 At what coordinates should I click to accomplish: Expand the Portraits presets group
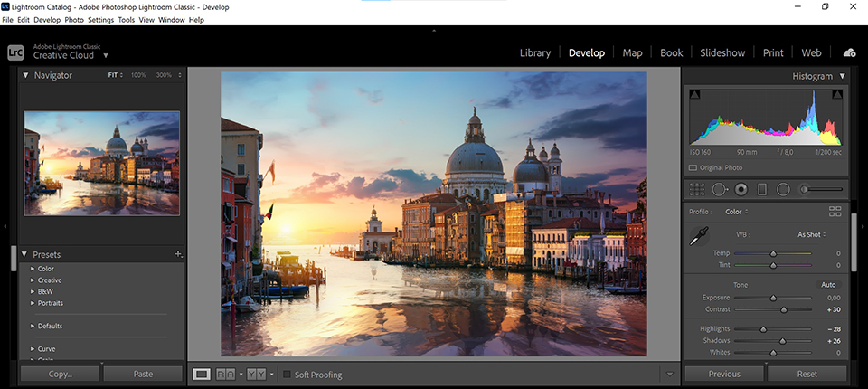(33, 303)
